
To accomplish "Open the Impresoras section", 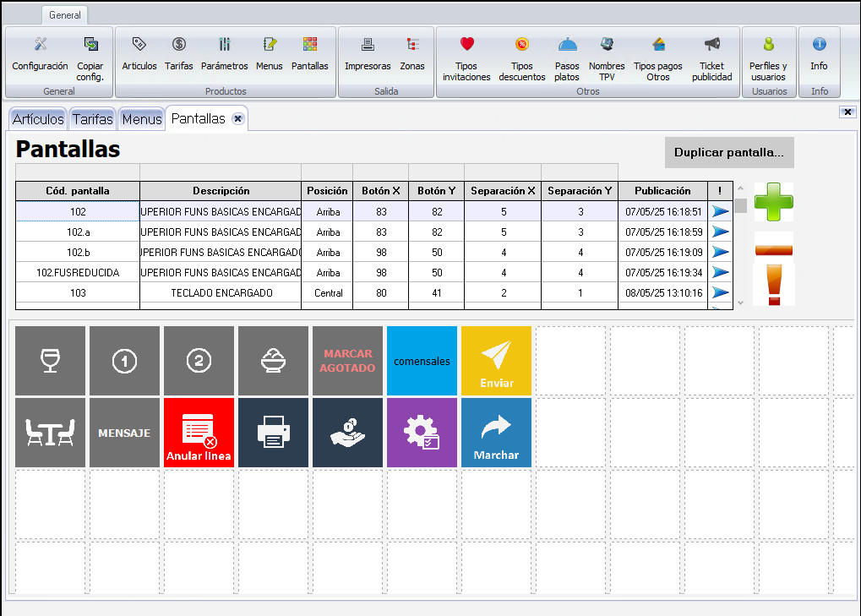I will point(368,54).
